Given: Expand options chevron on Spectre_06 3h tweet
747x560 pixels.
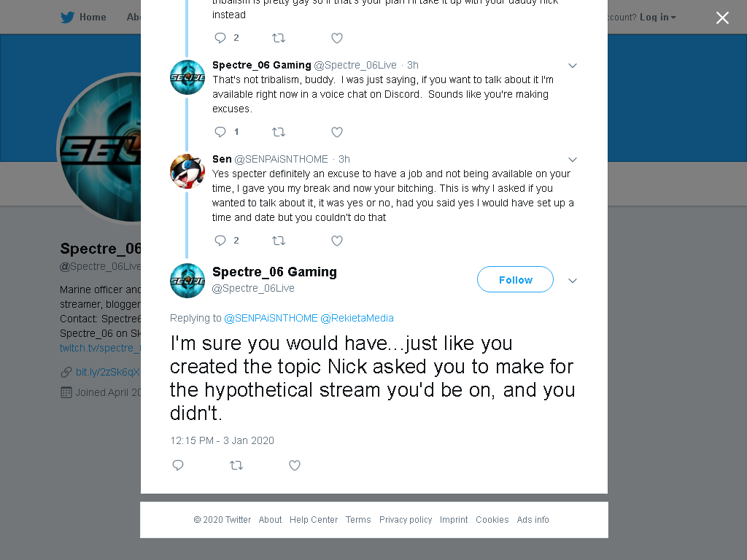Looking at the screenshot, I should click(573, 65).
